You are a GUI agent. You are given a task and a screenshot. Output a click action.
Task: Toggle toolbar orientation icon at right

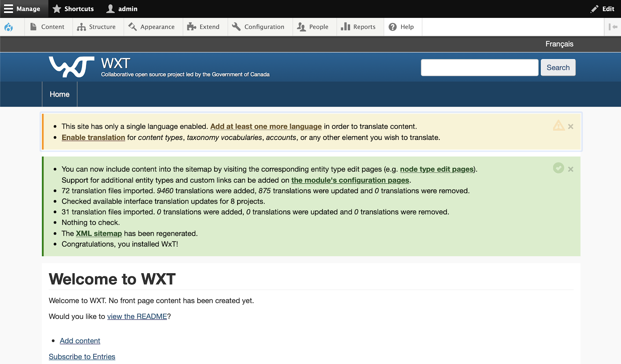tap(613, 27)
